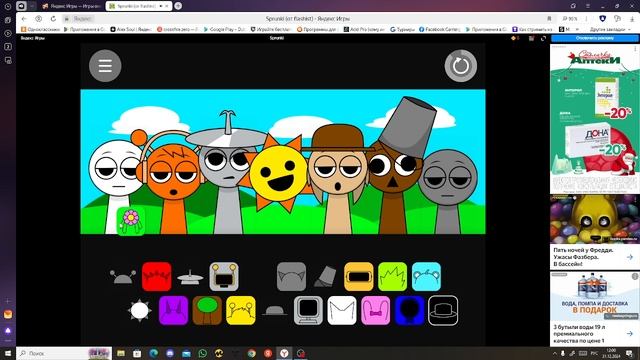This screenshot has width=640, height=360.
Task: Choose the satellite dish hat icon
Action: point(190,277)
